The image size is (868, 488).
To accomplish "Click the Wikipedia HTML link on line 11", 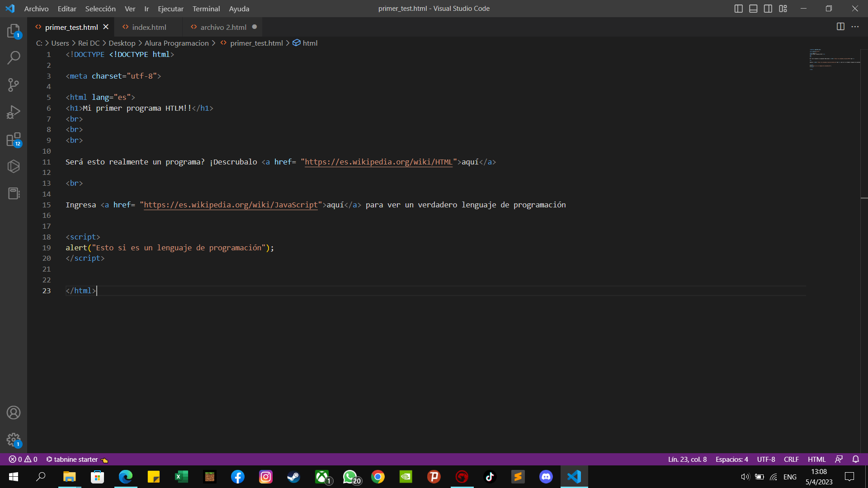I will (x=378, y=162).
